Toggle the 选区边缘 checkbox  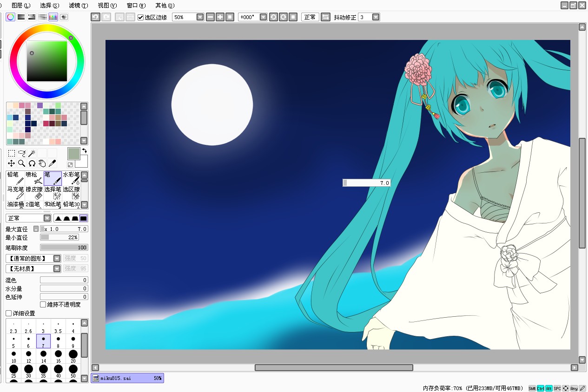click(x=141, y=17)
